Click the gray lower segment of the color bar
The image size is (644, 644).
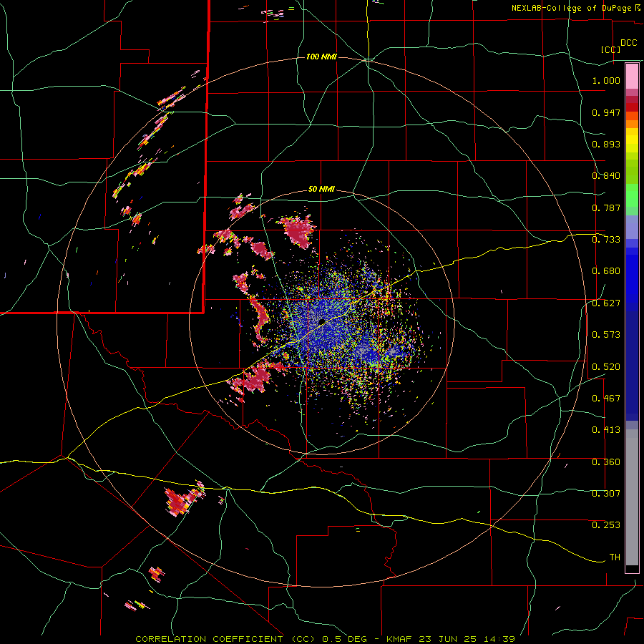[x=632, y=497]
